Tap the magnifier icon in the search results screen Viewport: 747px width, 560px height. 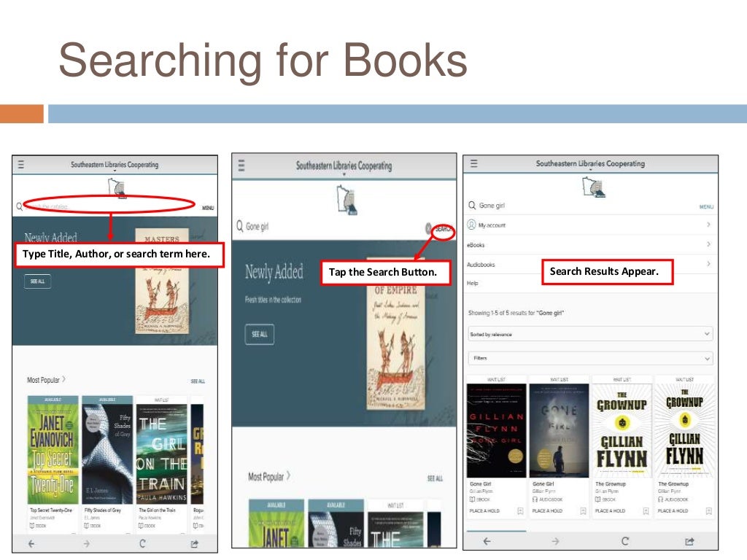[x=472, y=205]
